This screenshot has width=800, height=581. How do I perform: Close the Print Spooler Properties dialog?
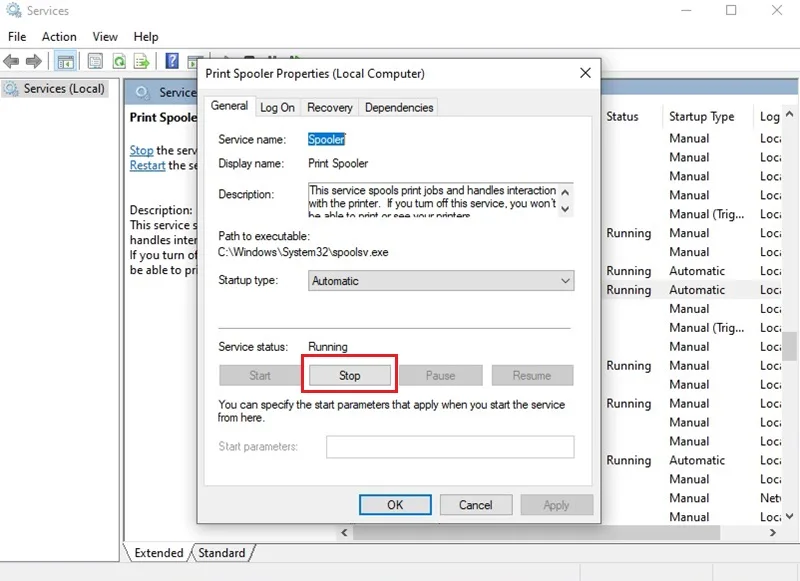(585, 73)
